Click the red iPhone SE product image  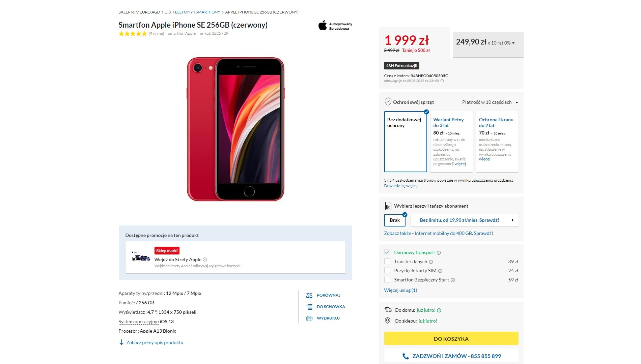point(235,129)
